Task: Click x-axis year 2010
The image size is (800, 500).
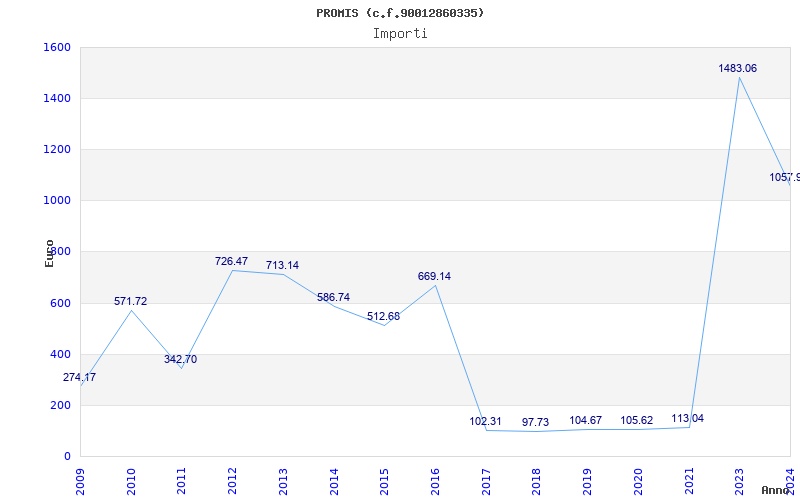Action: [x=131, y=481]
